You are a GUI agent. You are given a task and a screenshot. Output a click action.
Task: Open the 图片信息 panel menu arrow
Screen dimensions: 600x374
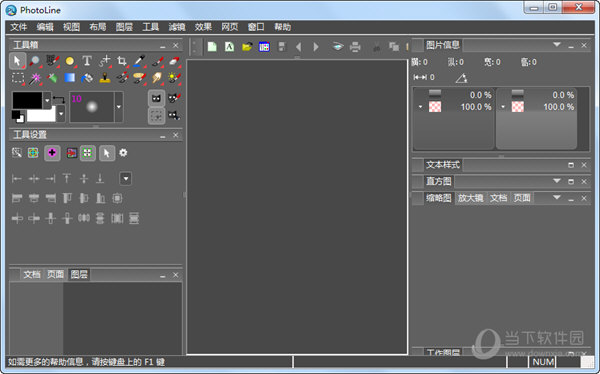[x=557, y=45]
